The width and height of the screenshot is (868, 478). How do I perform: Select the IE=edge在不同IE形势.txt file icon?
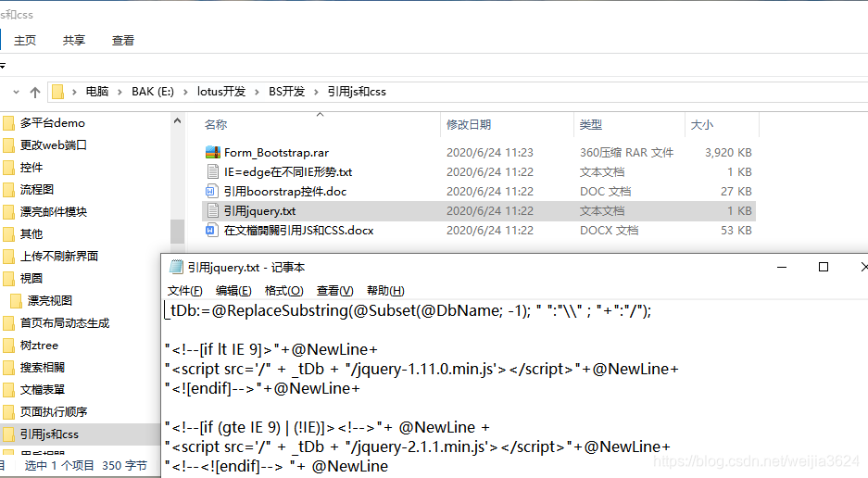(212, 171)
